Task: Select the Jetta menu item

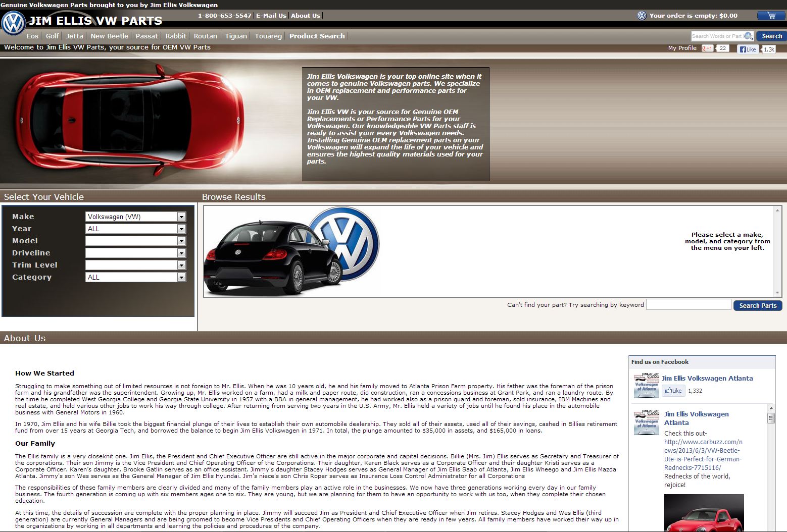Action: point(74,36)
